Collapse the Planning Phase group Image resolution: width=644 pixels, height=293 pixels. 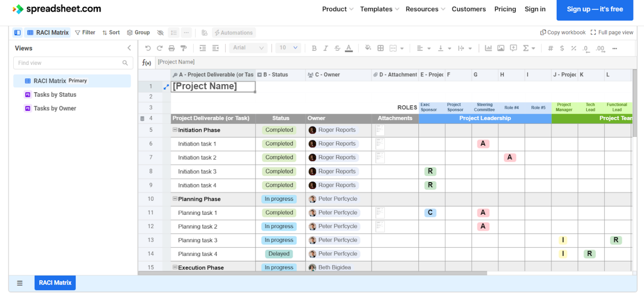point(175,198)
